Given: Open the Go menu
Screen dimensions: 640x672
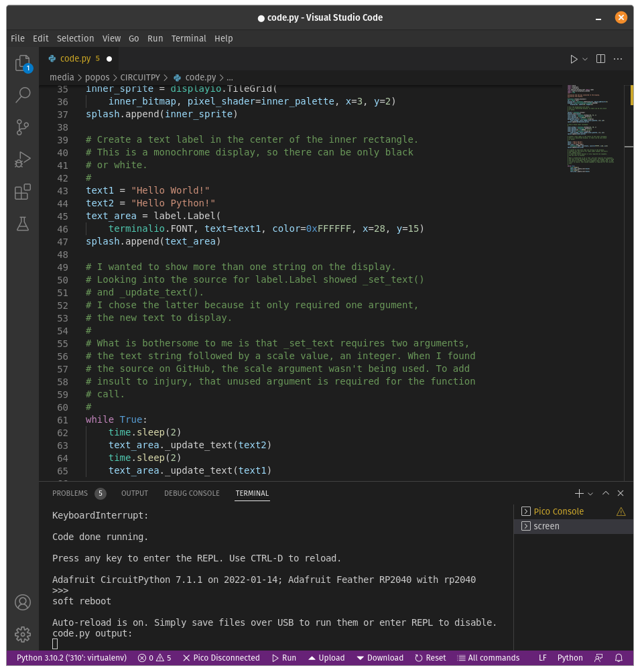Looking at the screenshot, I should point(134,39).
